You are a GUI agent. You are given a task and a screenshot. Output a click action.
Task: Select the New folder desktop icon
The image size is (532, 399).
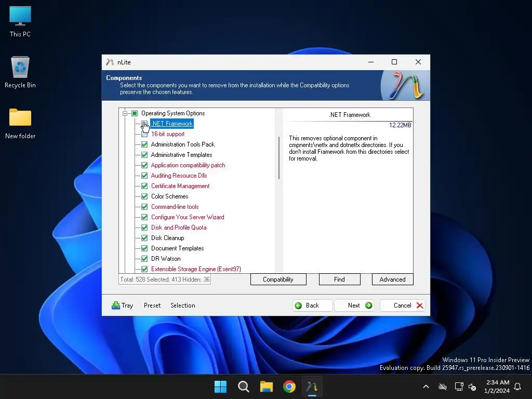(x=20, y=124)
